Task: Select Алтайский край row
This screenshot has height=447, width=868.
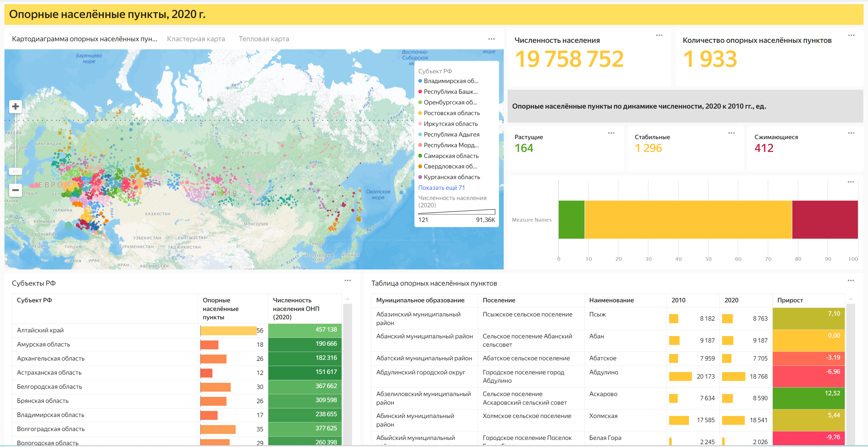Action: pos(177,331)
